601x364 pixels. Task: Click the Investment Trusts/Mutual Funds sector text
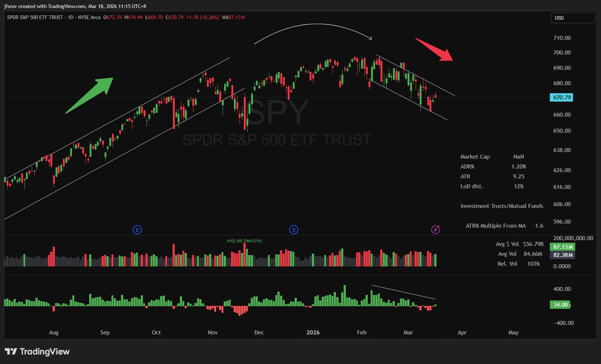(502, 206)
